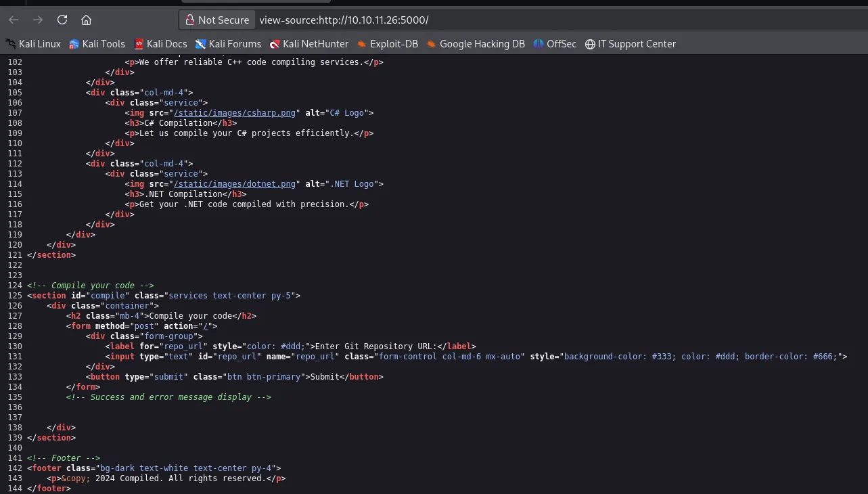Click line number 125 in gutter
Viewport: 868px width, 494px height.
15,296
